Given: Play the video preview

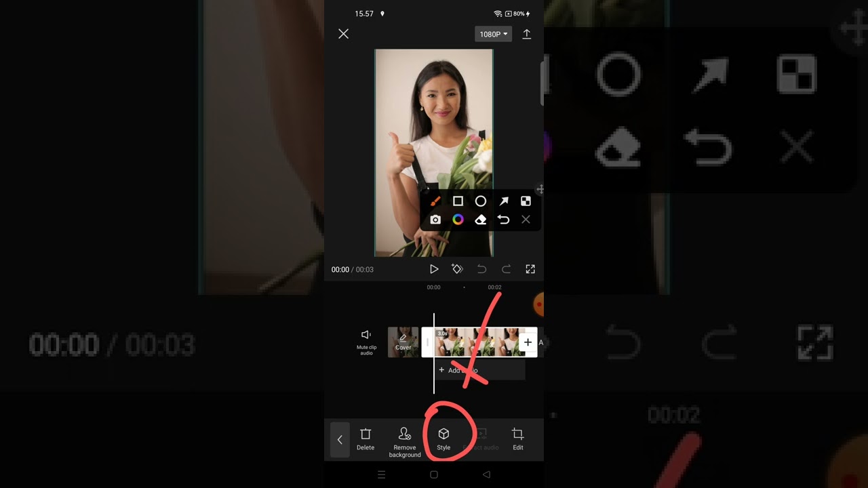Looking at the screenshot, I should click(434, 269).
